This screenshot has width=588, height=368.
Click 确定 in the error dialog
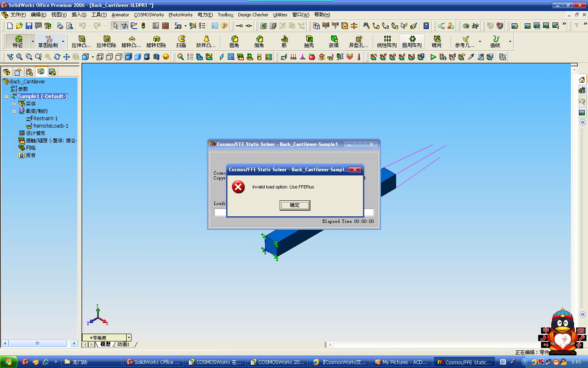click(295, 205)
